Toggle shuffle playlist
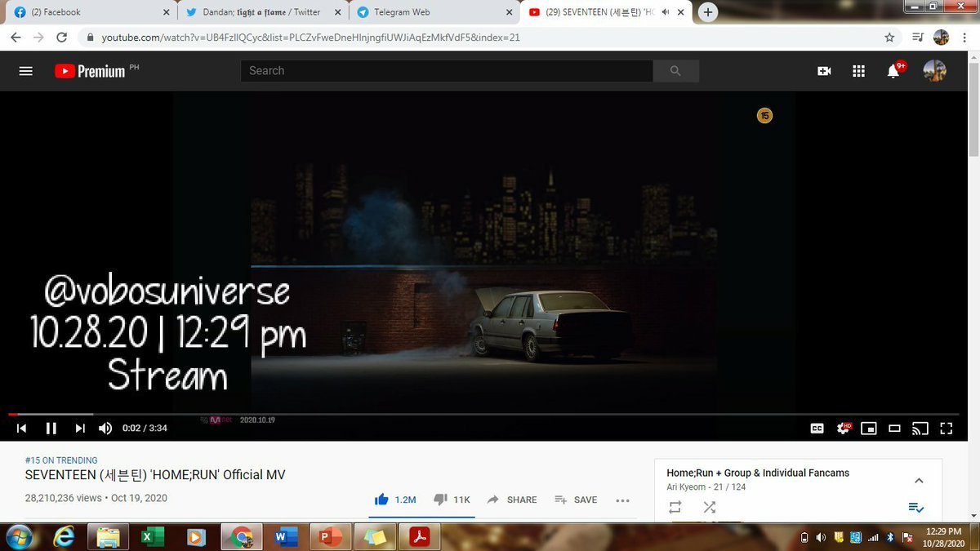Viewport: 980px width, 551px height. pyautogui.click(x=709, y=507)
